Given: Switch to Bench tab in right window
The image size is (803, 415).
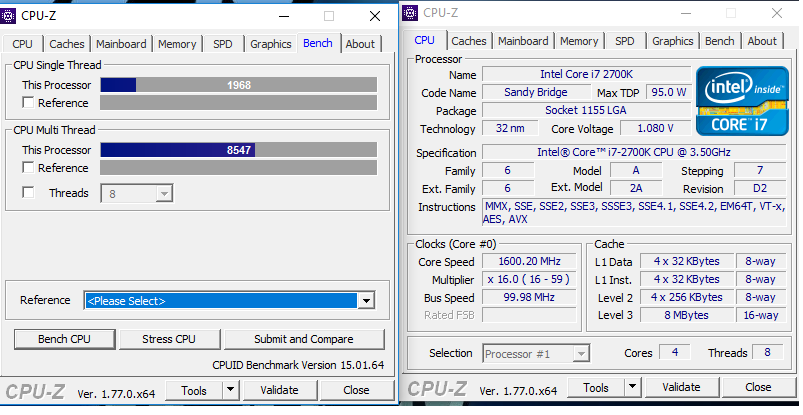Looking at the screenshot, I should (x=720, y=41).
